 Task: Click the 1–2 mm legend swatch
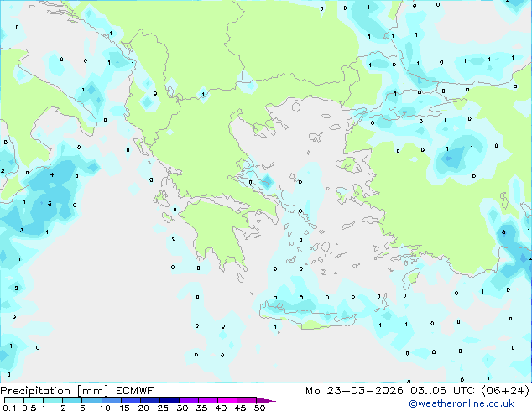53,400
